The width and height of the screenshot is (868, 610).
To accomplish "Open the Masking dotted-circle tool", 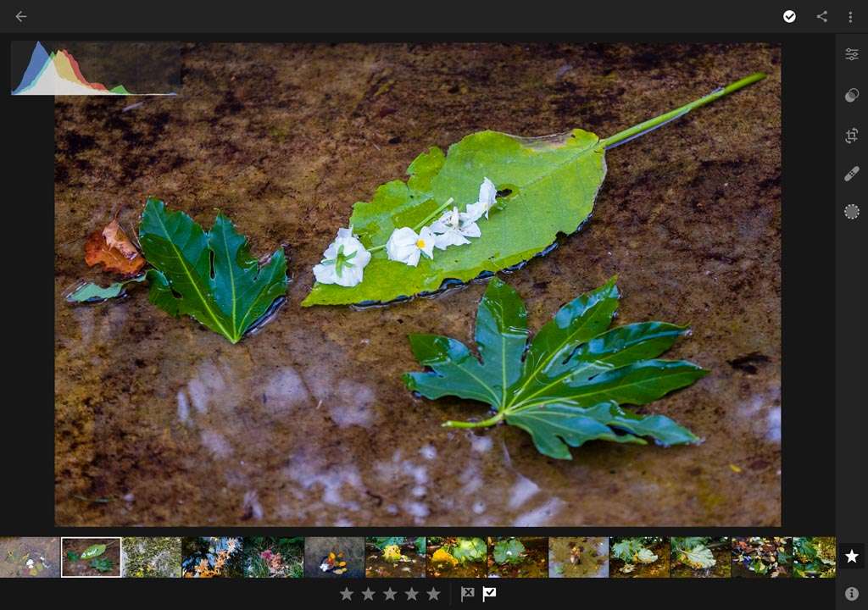I will pyautogui.click(x=851, y=212).
